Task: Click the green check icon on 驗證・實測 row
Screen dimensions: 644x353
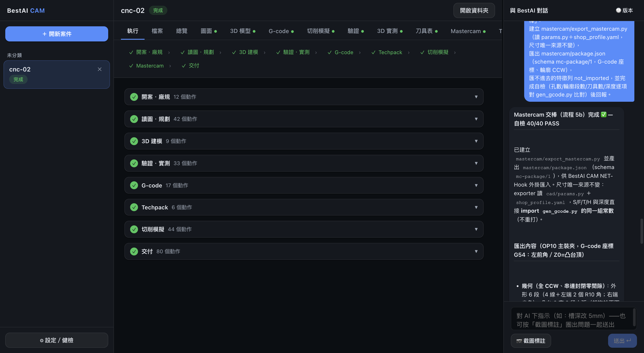Action: click(134, 163)
